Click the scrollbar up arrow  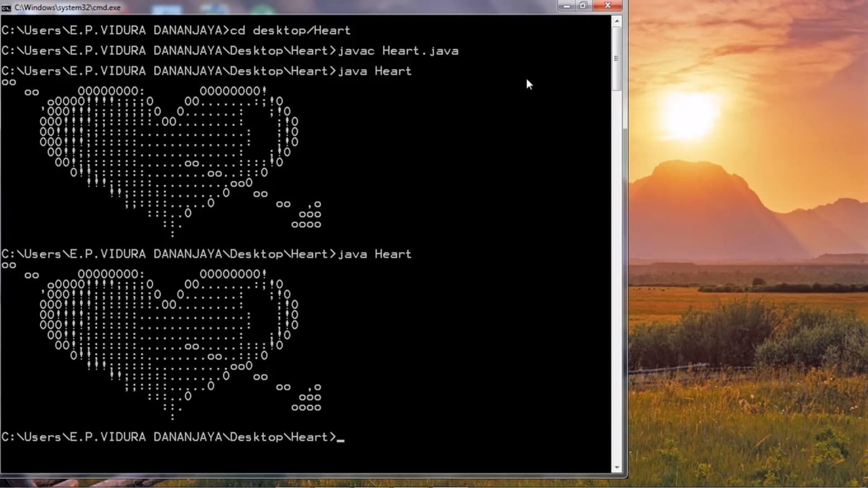point(617,21)
